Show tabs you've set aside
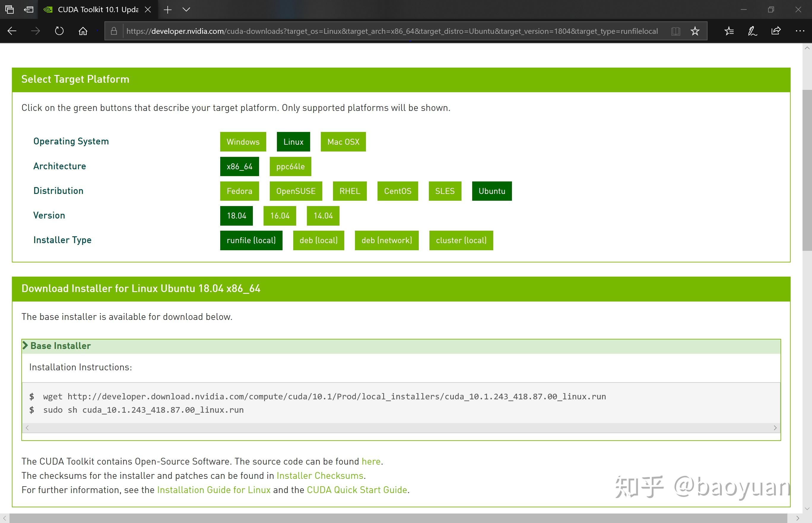Viewport: 812px width, 523px height. (9, 9)
